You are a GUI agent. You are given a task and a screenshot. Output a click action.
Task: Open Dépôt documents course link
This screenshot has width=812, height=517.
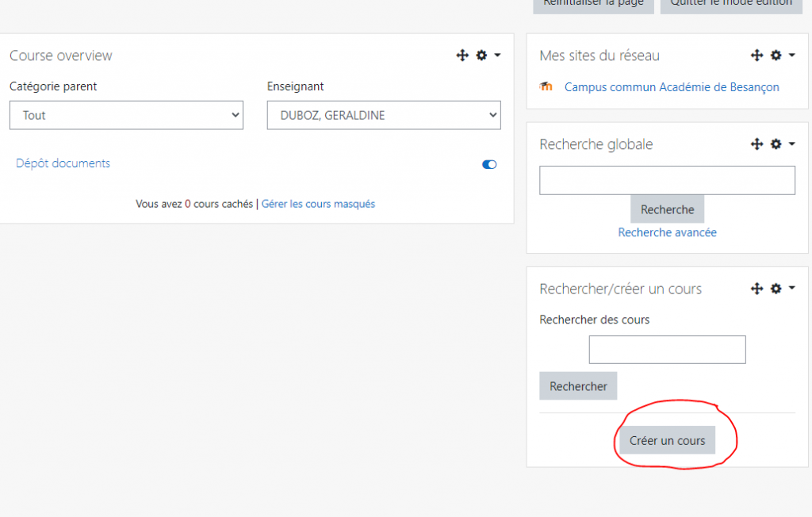[x=63, y=163]
